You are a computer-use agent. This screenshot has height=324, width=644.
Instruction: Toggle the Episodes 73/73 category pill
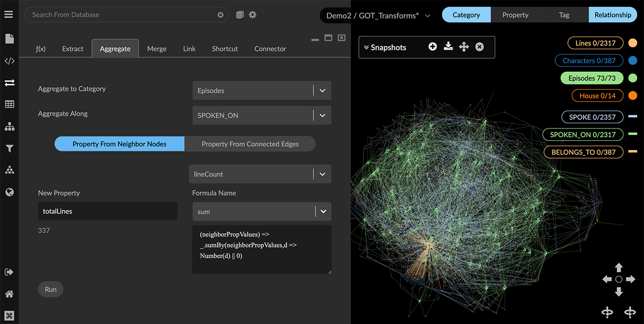(x=592, y=78)
